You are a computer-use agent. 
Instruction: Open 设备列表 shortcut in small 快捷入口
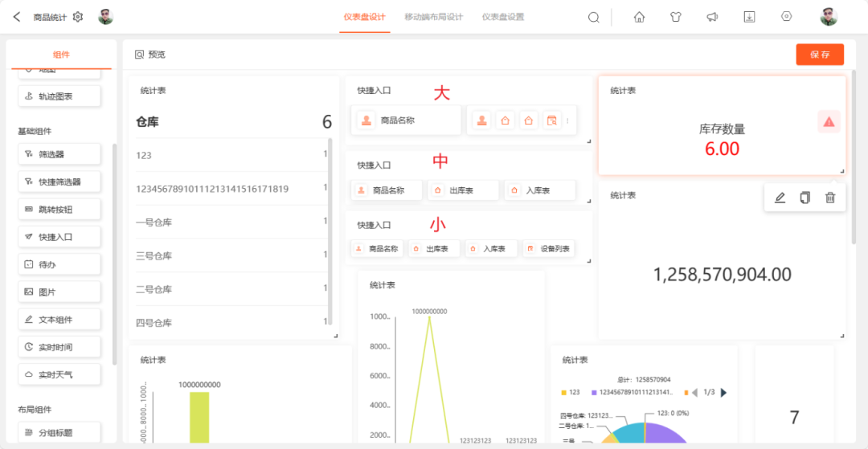click(549, 249)
